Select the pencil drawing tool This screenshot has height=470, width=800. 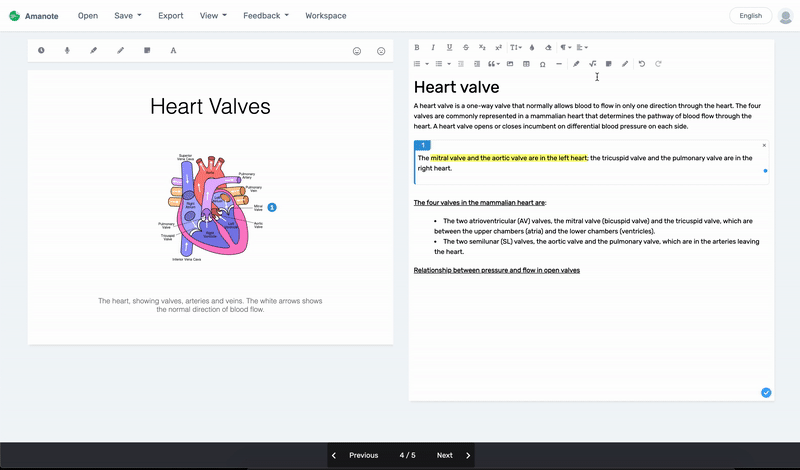pyautogui.click(x=121, y=50)
